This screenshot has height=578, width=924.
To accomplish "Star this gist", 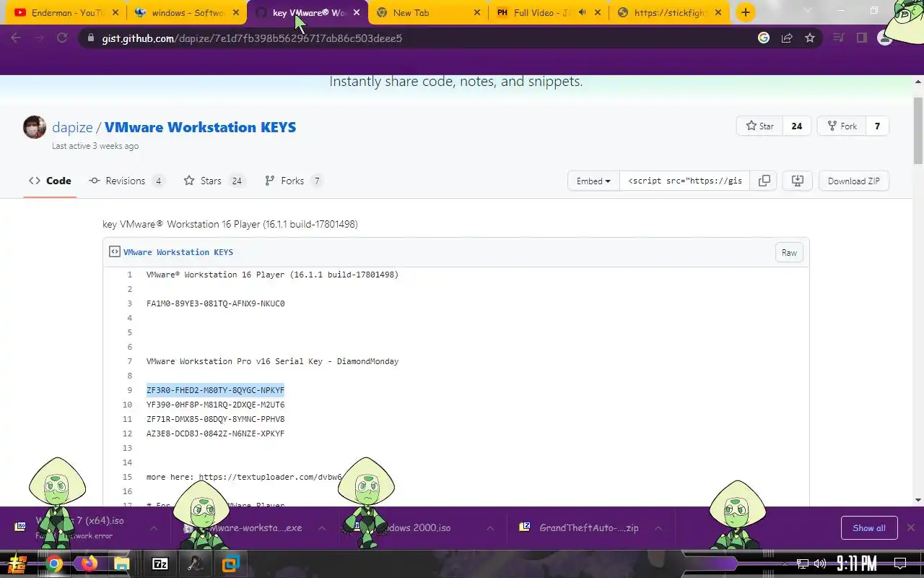I will (759, 126).
